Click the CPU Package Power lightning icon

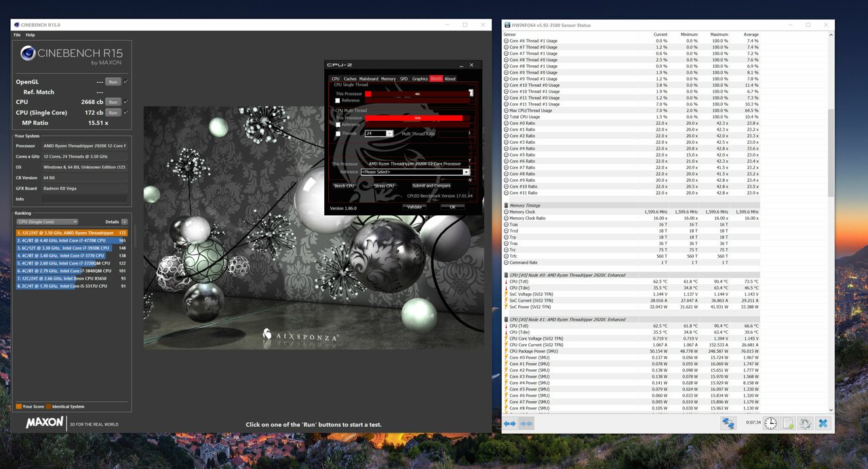[x=506, y=351]
